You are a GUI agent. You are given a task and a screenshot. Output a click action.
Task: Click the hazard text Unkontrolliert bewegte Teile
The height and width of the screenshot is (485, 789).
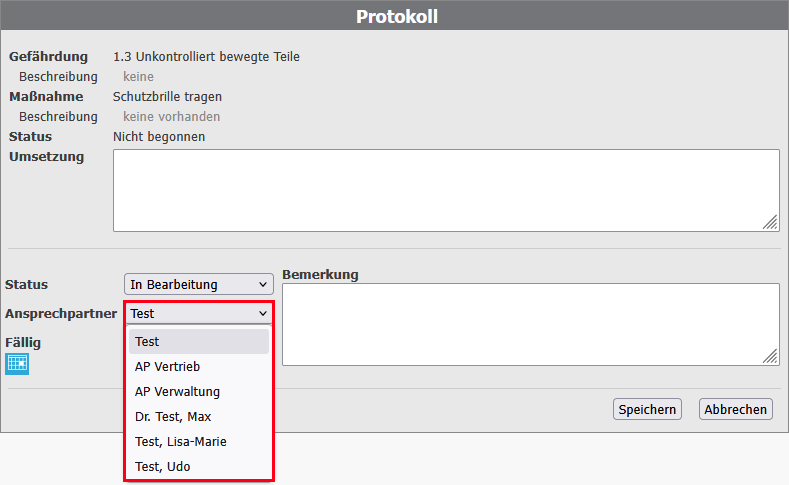pos(217,57)
